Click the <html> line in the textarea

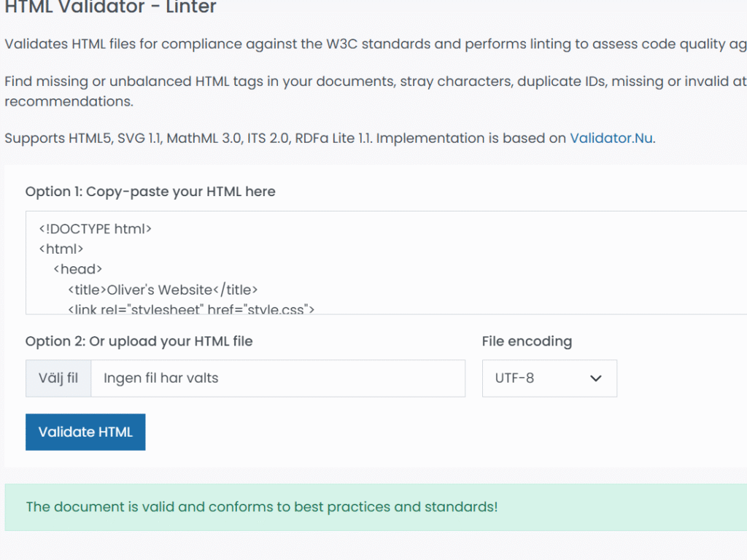62,249
